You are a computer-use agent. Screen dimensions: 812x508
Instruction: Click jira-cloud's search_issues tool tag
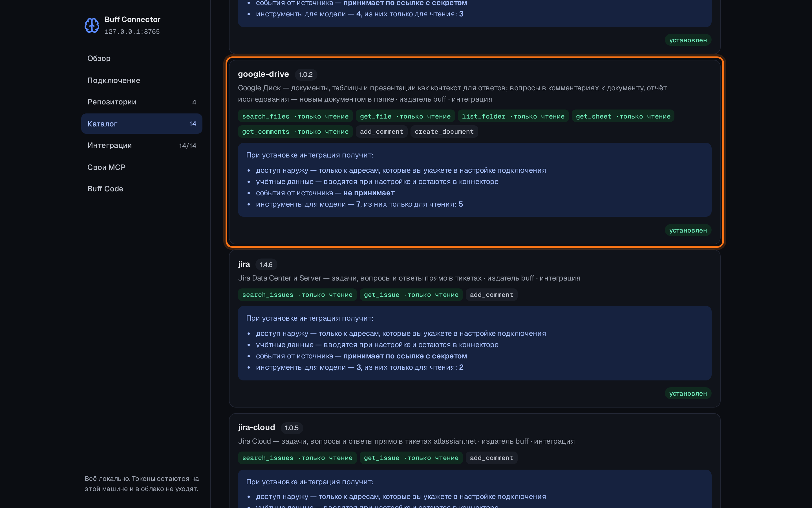point(297,458)
